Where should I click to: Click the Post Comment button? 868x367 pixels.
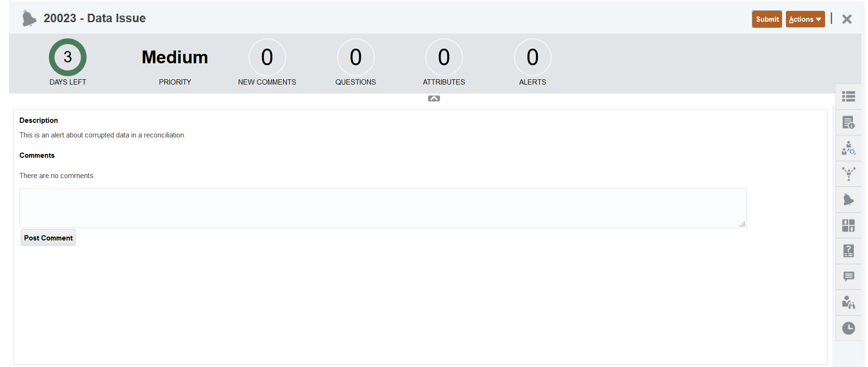48,238
